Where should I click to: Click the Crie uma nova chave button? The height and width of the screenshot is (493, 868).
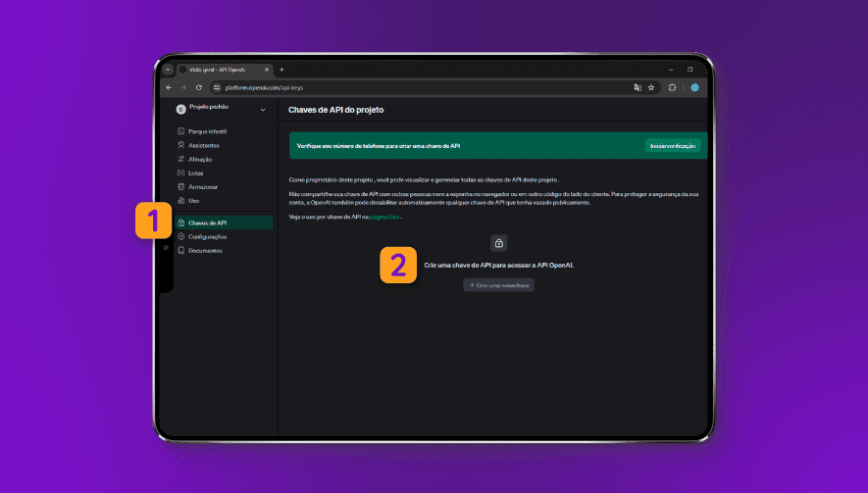pyautogui.click(x=499, y=285)
